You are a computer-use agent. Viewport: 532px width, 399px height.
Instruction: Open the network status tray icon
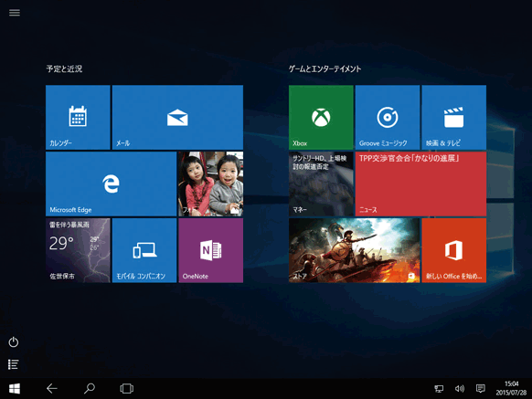pos(439,389)
